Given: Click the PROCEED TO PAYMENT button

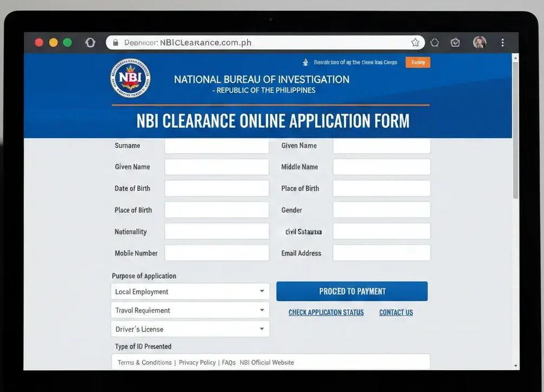Looking at the screenshot, I should pos(352,291).
